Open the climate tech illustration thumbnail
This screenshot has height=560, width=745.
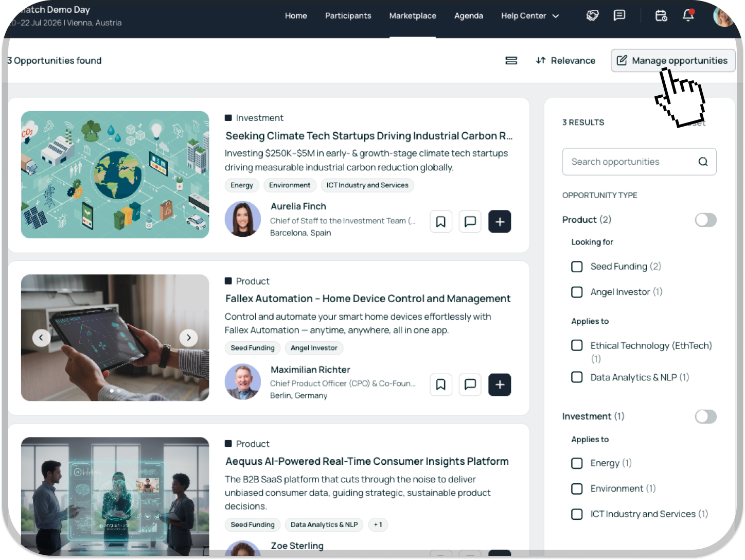click(115, 174)
